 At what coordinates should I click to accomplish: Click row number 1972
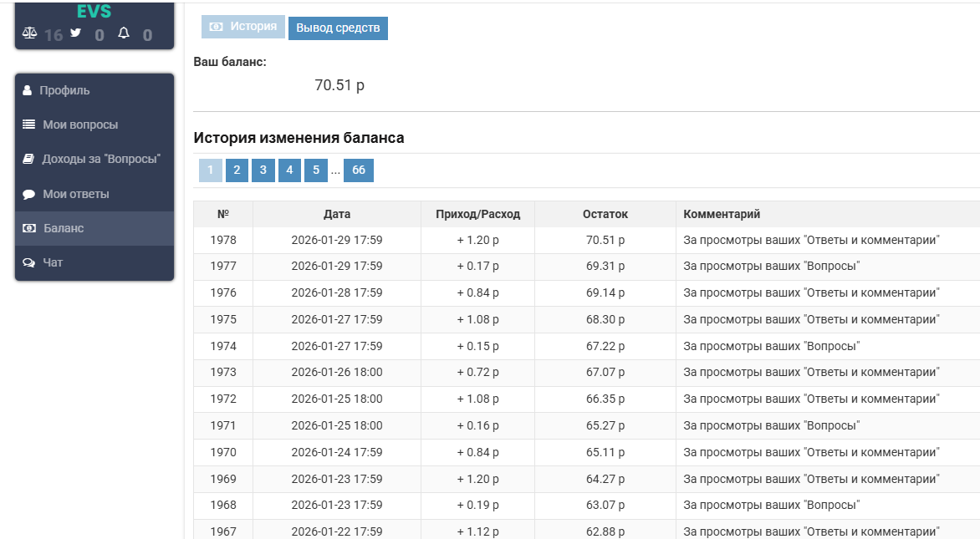[223, 399]
